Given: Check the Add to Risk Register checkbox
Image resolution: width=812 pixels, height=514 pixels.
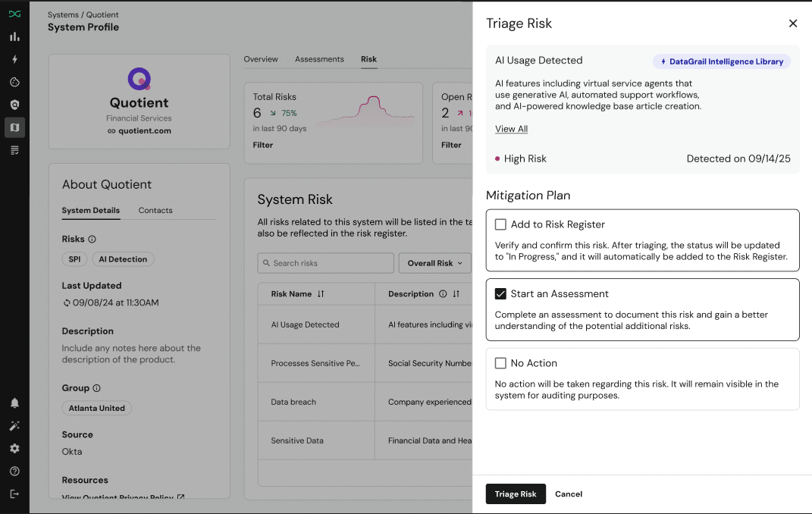Looking at the screenshot, I should click(500, 224).
